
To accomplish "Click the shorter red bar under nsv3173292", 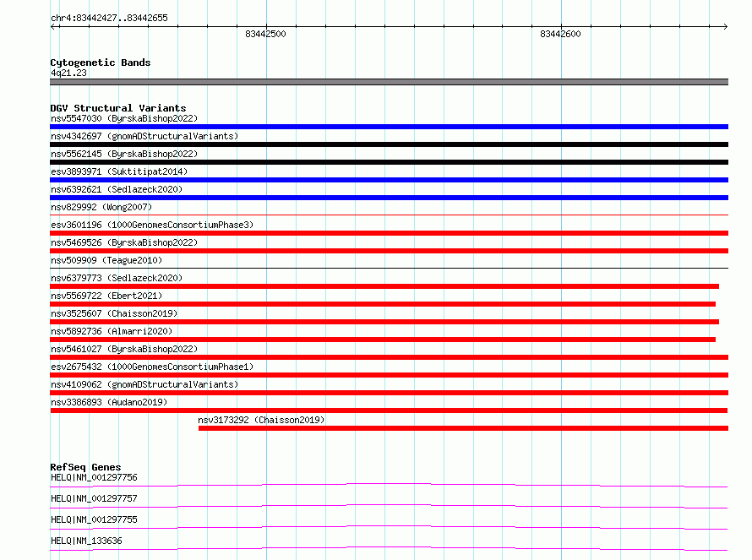I will (x=463, y=428).
